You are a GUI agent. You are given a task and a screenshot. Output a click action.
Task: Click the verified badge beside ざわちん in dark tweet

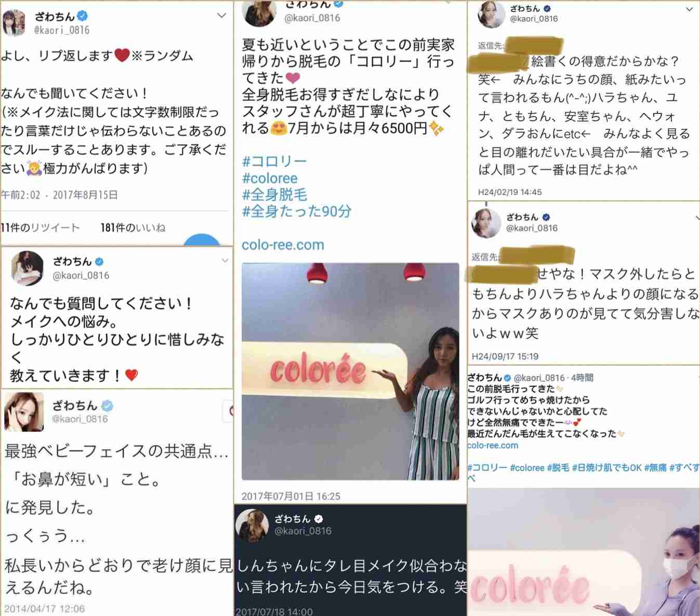(x=319, y=518)
